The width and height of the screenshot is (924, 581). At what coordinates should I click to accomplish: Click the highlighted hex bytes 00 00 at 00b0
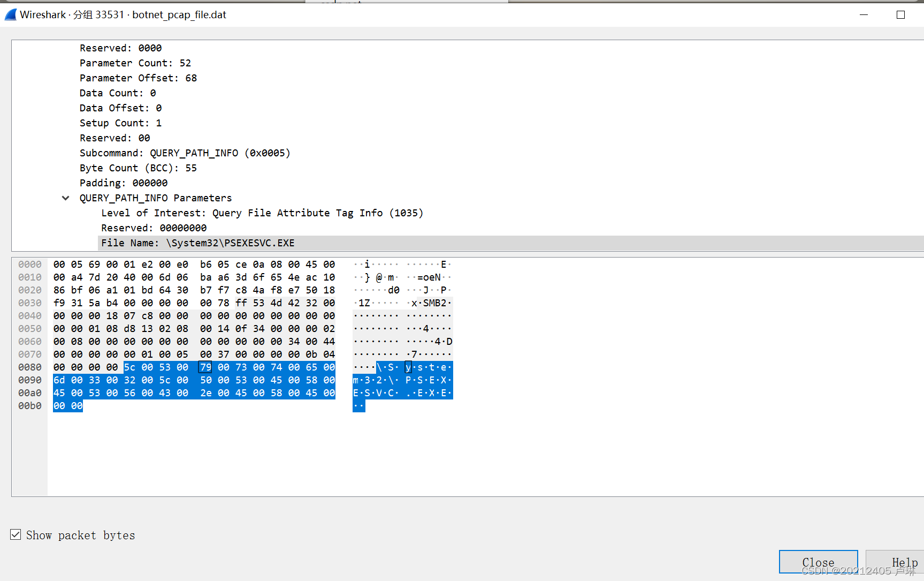click(x=68, y=406)
